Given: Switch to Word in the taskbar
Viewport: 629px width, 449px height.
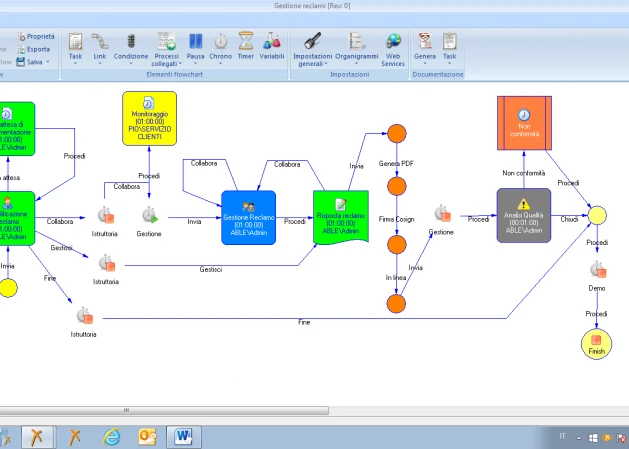Looking at the screenshot, I should tap(183, 437).
